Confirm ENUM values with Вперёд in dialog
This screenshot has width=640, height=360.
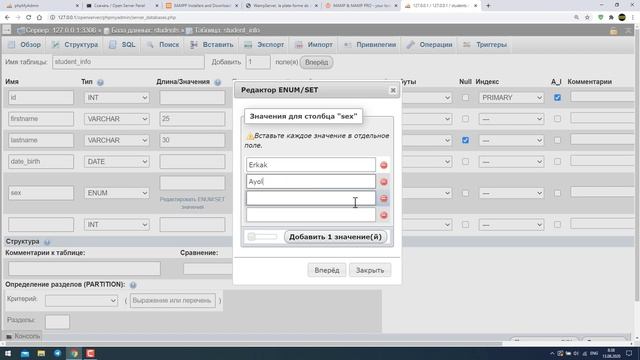click(x=327, y=270)
